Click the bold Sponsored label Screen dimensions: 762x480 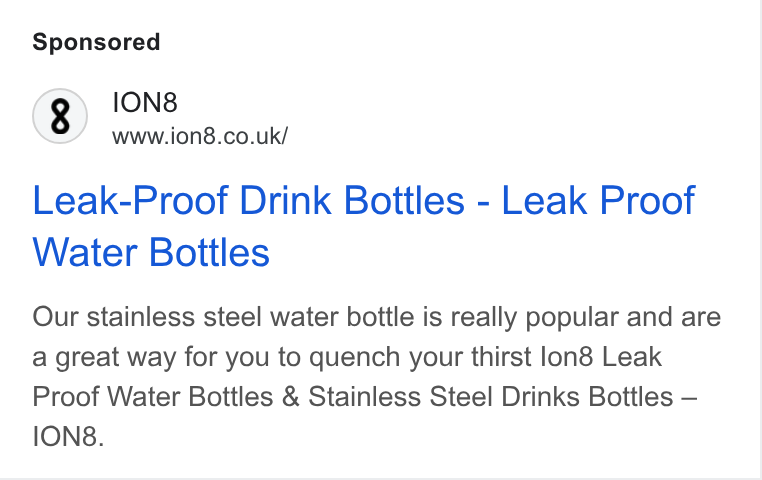click(x=96, y=42)
